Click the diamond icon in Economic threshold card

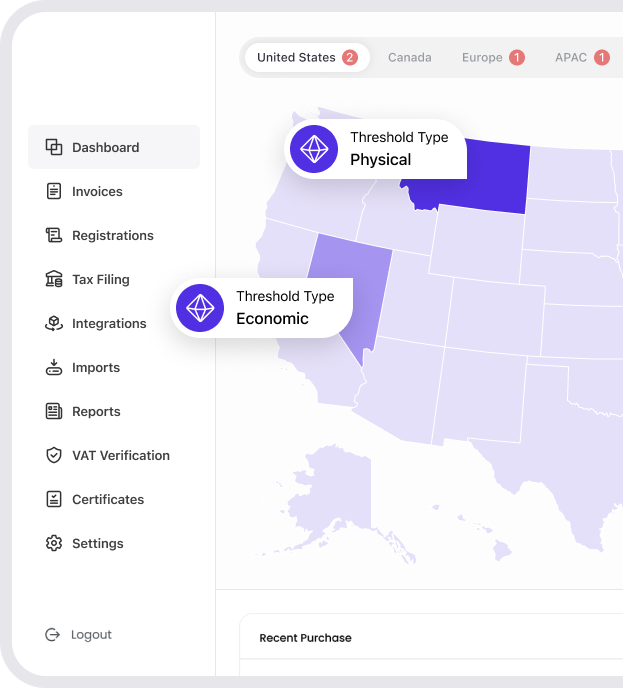(200, 308)
